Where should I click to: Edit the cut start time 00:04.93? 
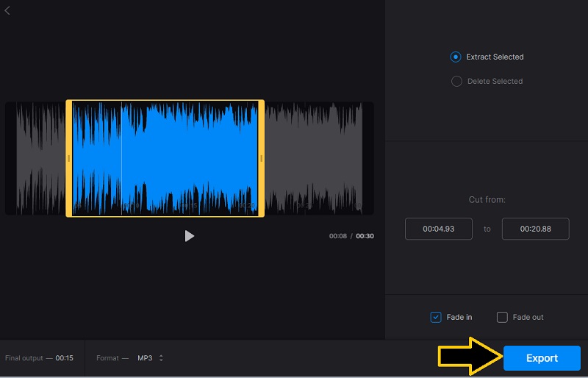pyautogui.click(x=438, y=229)
